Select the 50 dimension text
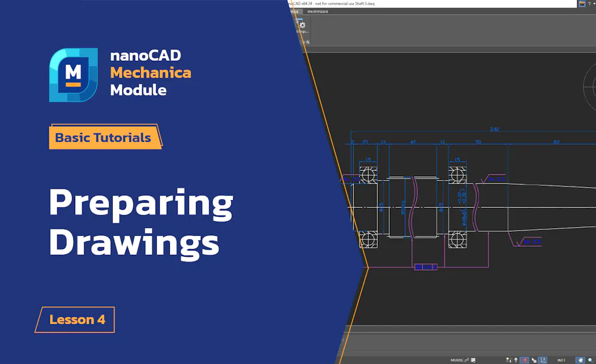The height and width of the screenshot is (364, 596). point(478,142)
